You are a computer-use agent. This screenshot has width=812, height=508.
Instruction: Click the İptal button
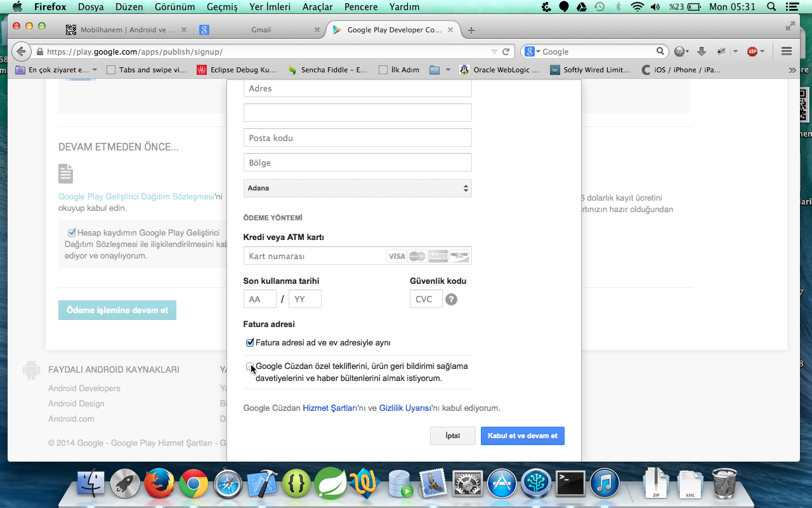point(453,436)
